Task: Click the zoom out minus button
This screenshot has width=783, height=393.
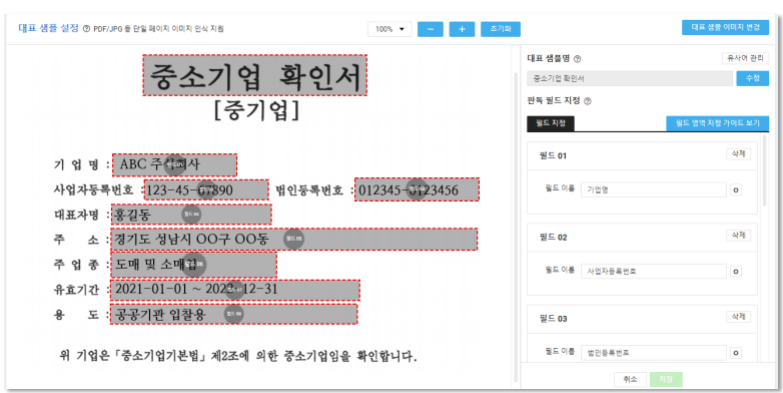Action: pos(430,29)
